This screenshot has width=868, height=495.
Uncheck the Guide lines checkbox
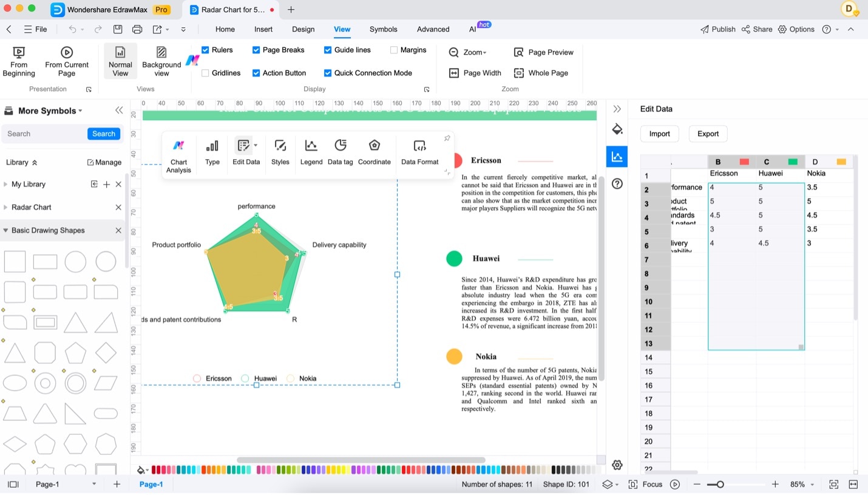[328, 50]
